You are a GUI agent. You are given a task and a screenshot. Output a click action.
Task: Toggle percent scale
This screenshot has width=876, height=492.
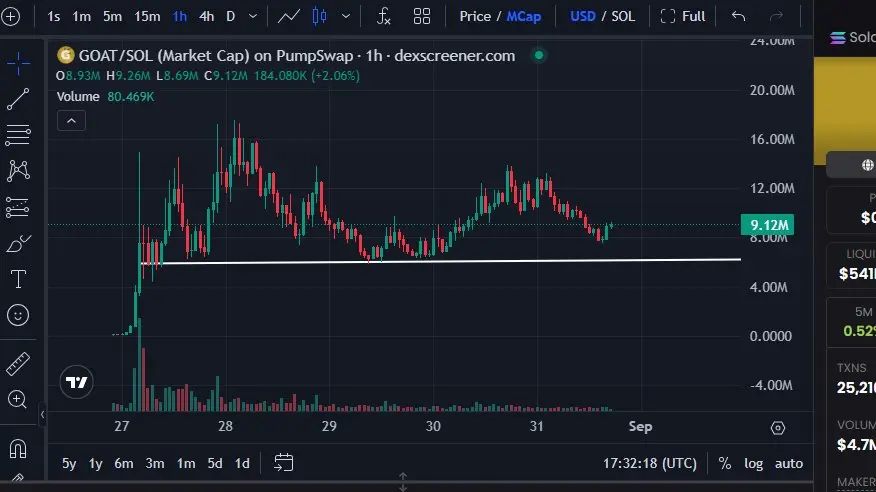point(725,464)
